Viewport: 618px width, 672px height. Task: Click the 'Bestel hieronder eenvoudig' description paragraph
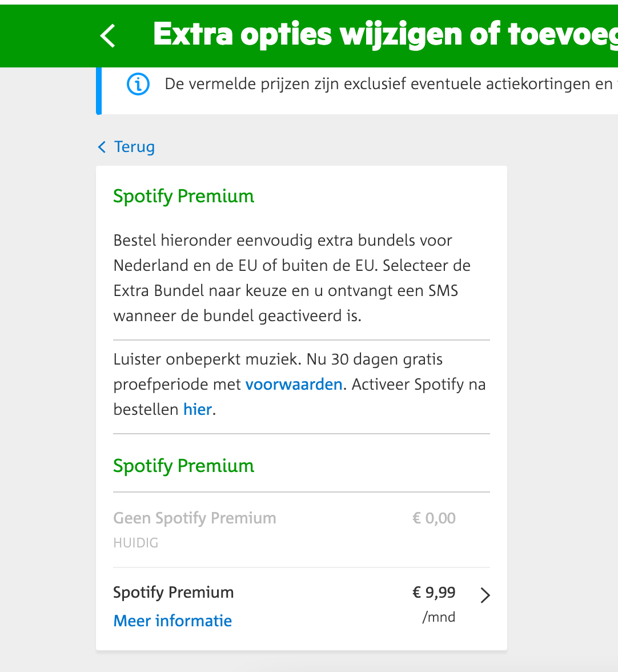292,278
